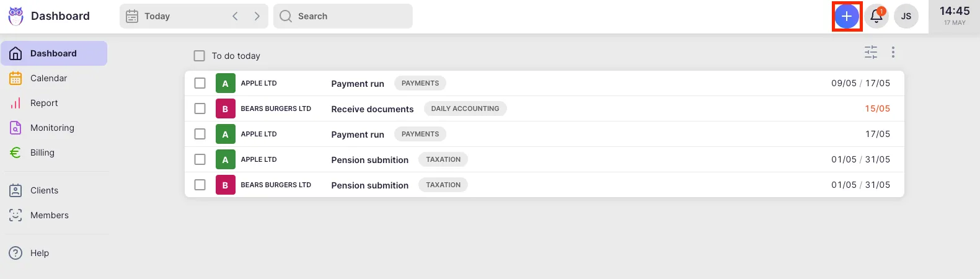Check Apple Ltd Pension submition checkbox

click(x=200, y=159)
